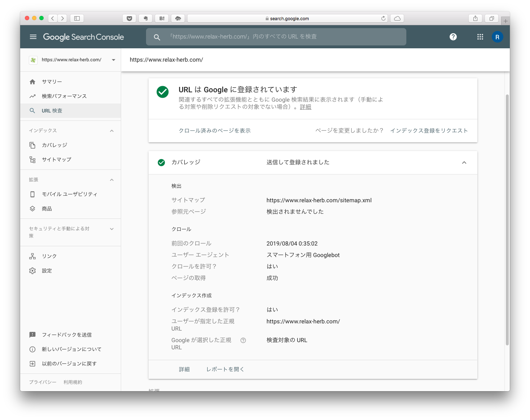530x420 pixels.
Task: Click the URL inspection search field
Action: point(276,37)
